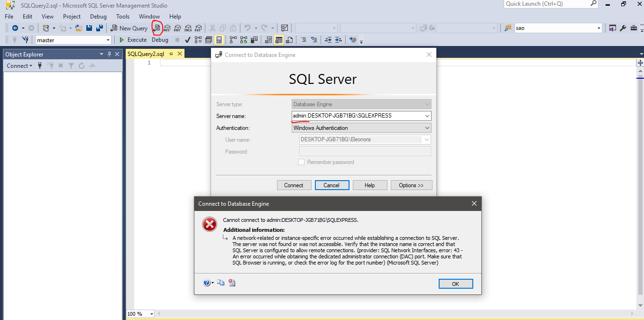Viewport: 644px width, 320px height.
Task: Click the Decrease Indent icon
Action: coord(328,40)
